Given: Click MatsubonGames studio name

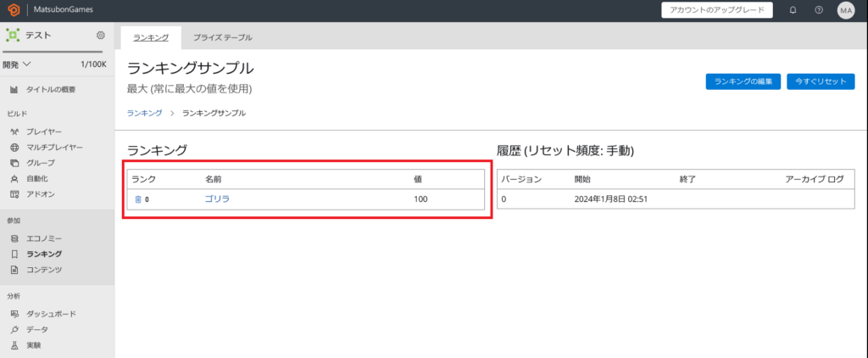Looking at the screenshot, I should [x=63, y=10].
